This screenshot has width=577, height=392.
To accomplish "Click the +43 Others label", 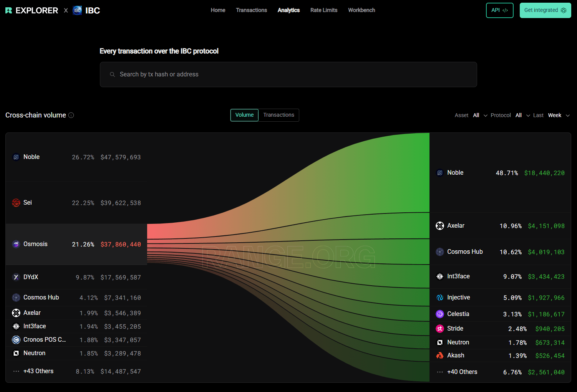I will point(38,371).
